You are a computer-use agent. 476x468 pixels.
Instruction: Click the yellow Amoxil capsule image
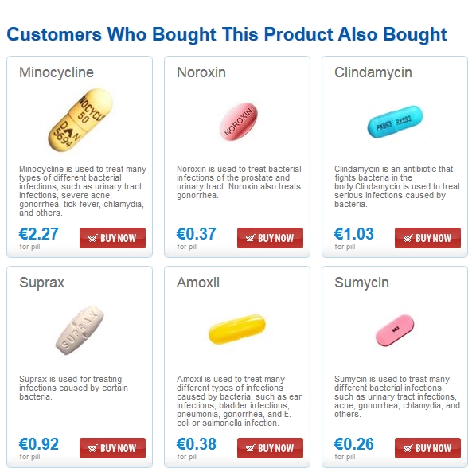236,330
